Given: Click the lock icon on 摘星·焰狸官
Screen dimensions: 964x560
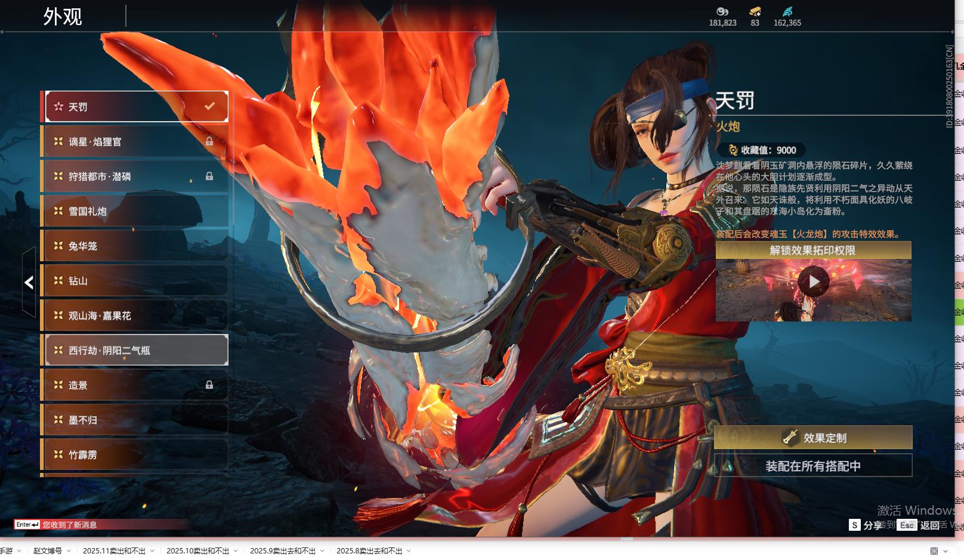Looking at the screenshot, I should tap(209, 141).
